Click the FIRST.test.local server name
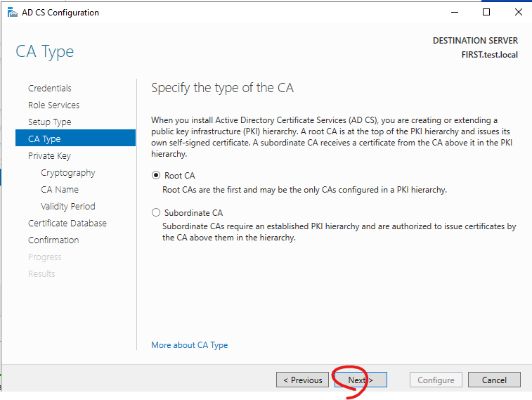The image size is (532, 400). tap(489, 55)
